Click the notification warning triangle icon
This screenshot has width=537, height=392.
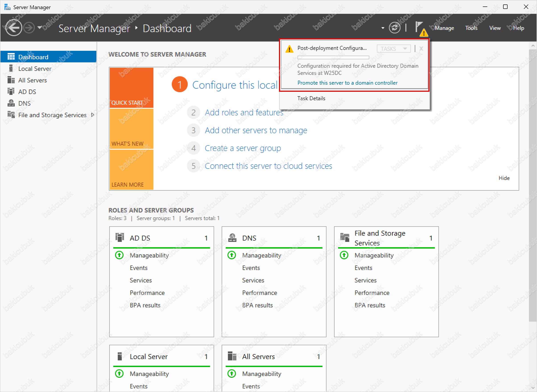[x=289, y=49]
